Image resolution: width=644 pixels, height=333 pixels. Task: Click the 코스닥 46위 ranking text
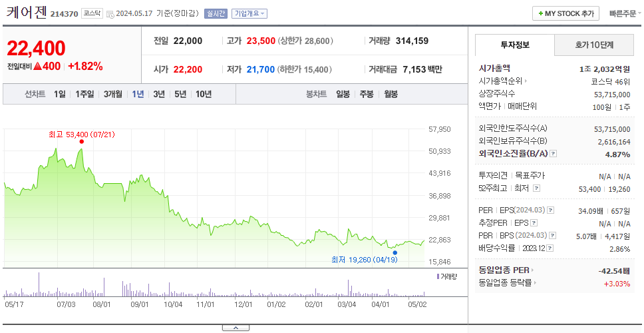610,81
